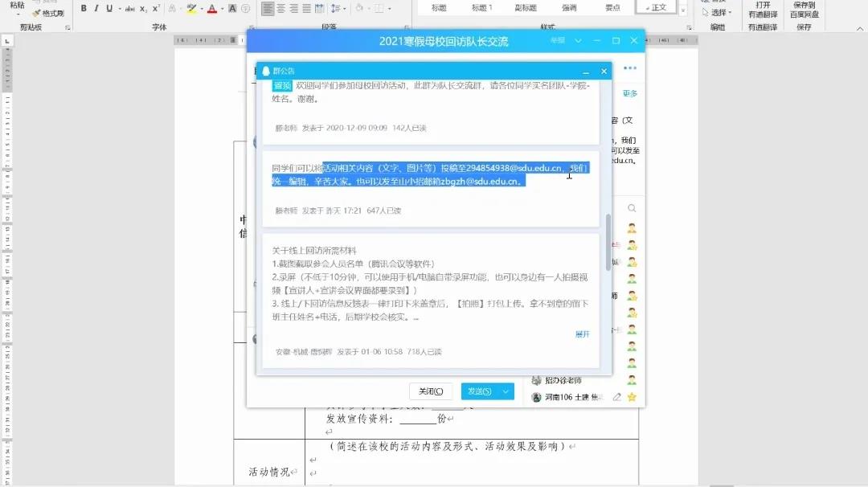The image size is (868, 487).
Task: Click 展开 to expand the announcement
Action: click(x=582, y=334)
